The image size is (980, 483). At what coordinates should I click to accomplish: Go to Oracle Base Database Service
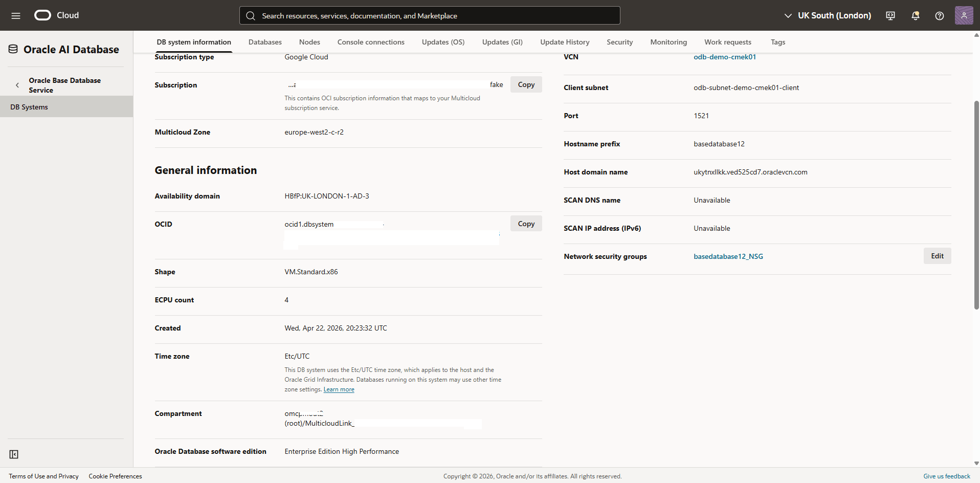pyautogui.click(x=65, y=85)
